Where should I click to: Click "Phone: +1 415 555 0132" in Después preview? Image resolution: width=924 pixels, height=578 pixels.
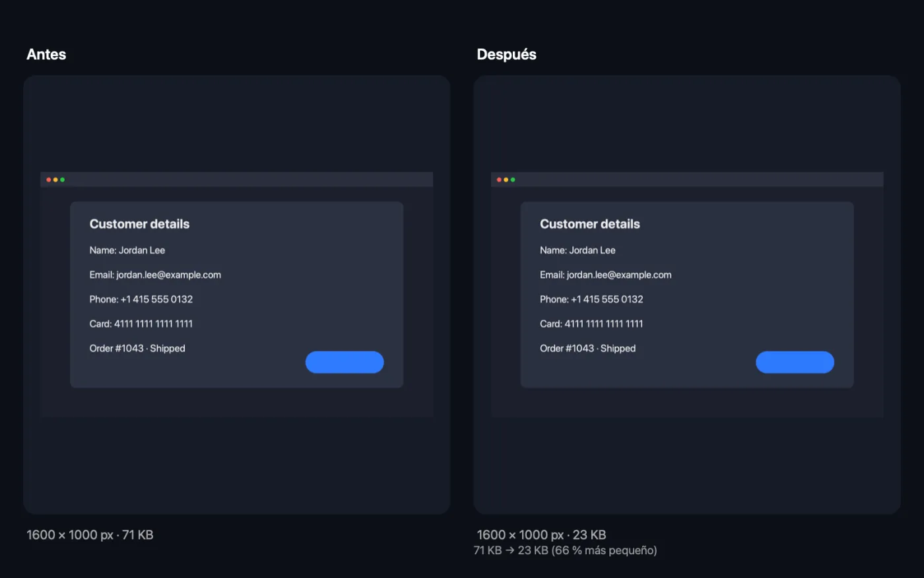[x=591, y=299]
